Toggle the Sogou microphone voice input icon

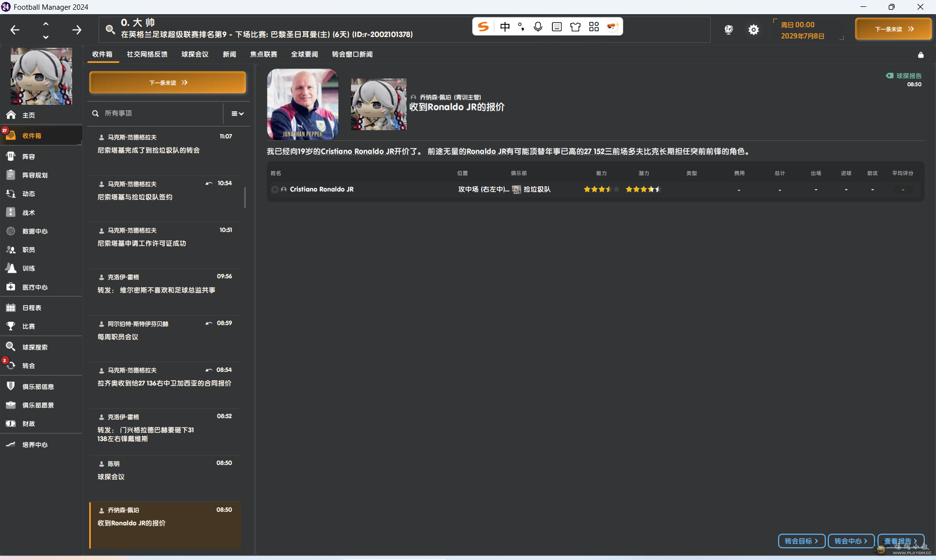pyautogui.click(x=538, y=27)
